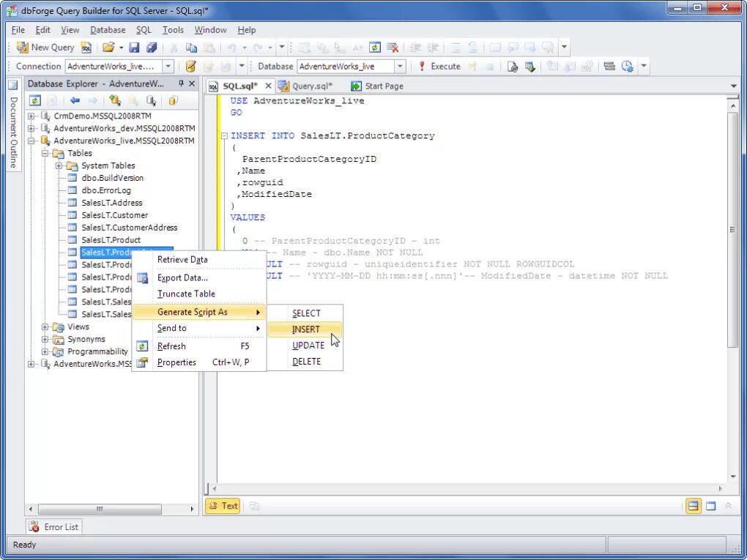Click the split view layout icon at bottom right

point(693,506)
